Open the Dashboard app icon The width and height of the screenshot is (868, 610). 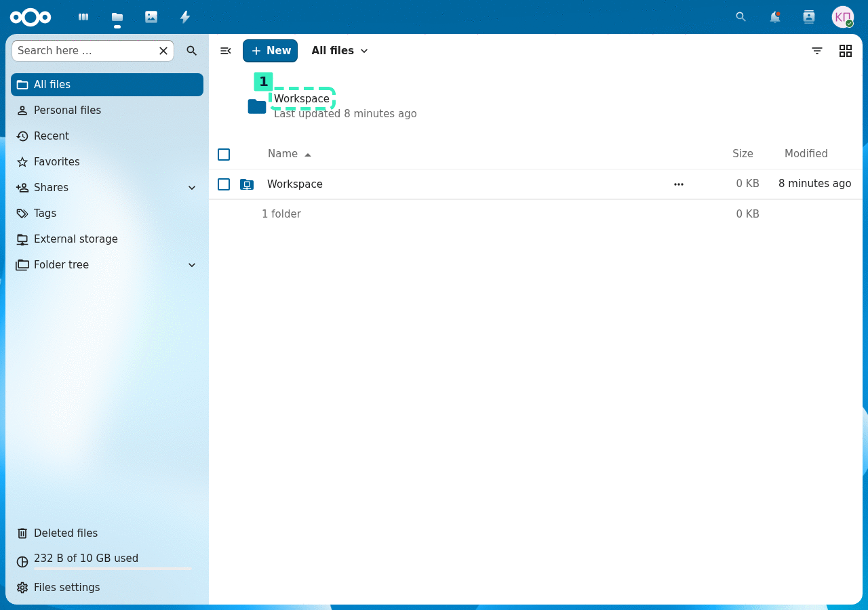click(x=83, y=17)
